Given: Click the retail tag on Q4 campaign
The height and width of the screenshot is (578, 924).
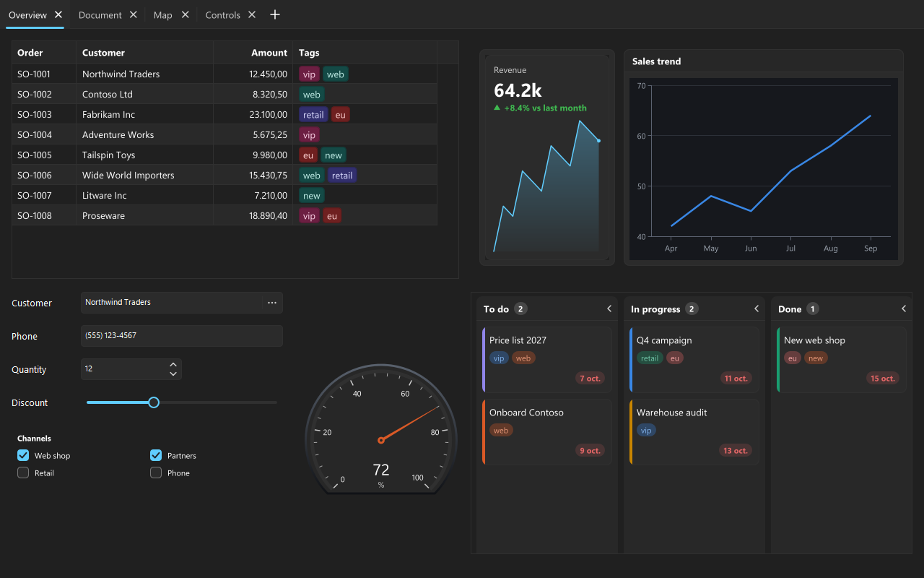Looking at the screenshot, I should click(650, 358).
